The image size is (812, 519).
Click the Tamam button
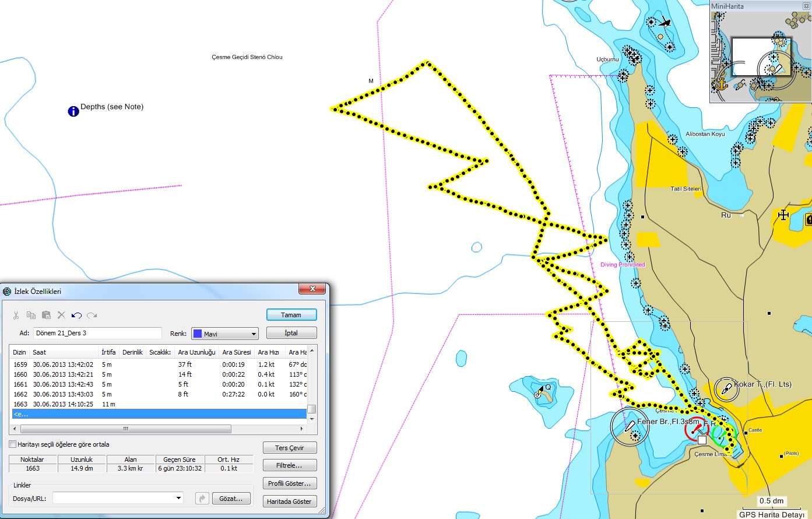[x=291, y=315]
